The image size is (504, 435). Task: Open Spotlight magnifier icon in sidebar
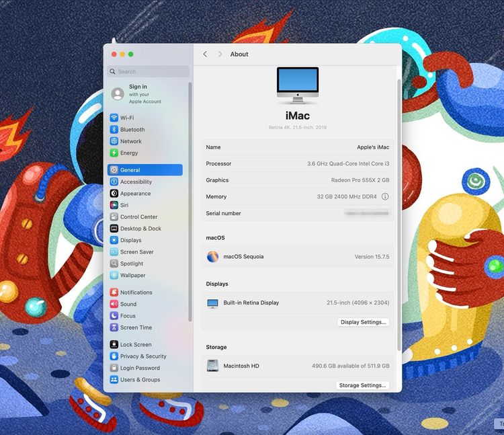(x=114, y=264)
